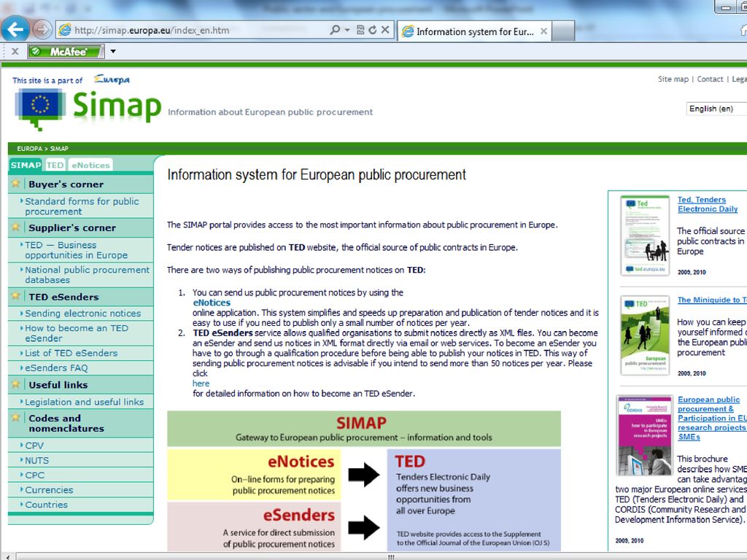Click the Ted brochure cover thumbnail
Screen dimensions: 747x560
[645, 236]
